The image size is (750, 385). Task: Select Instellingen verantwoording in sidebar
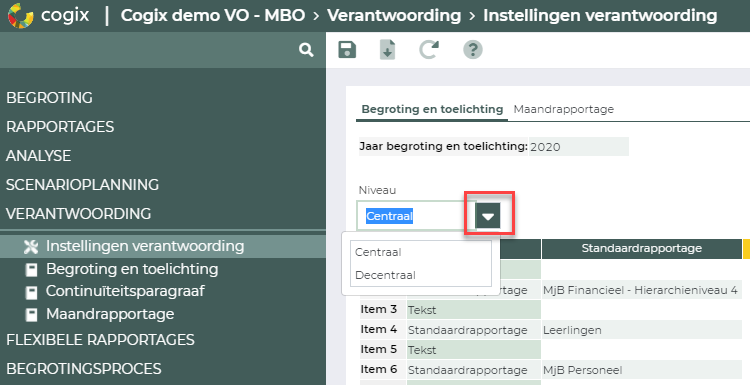163,246
